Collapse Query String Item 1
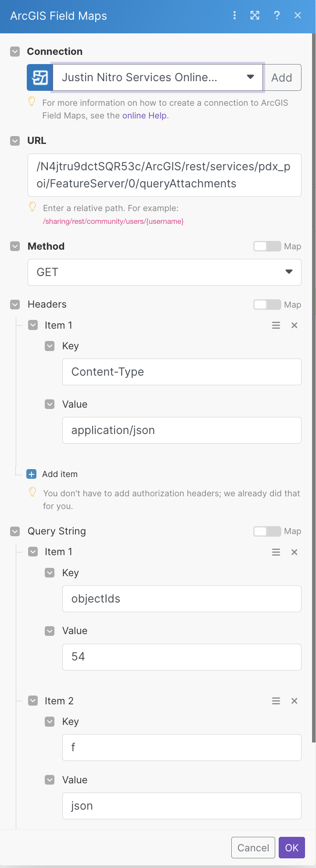This screenshot has width=316, height=868. pos(32,552)
